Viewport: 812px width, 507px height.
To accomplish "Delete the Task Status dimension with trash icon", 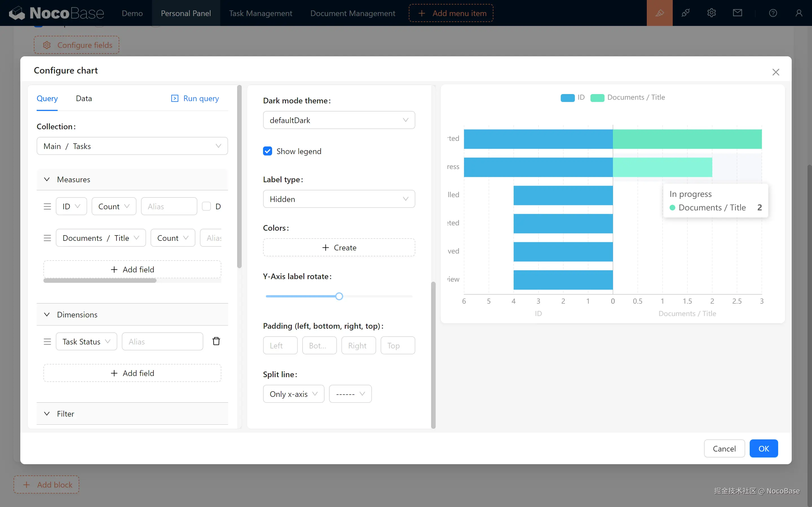I will tap(216, 341).
